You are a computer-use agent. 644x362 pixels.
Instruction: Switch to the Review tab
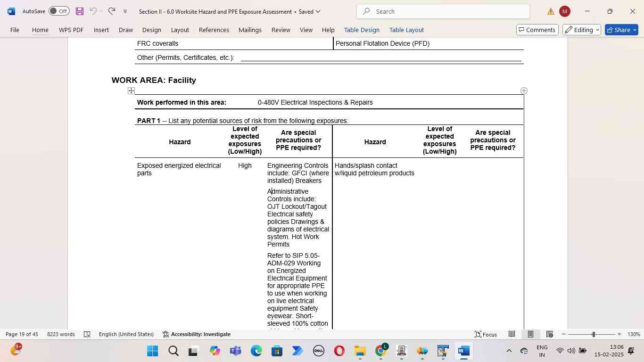[x=281, y=30]
